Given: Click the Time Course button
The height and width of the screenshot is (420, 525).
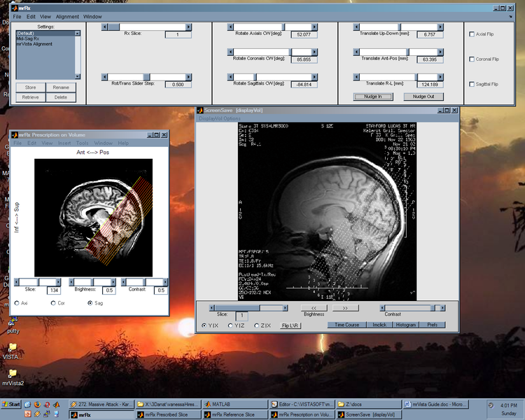Looking at the screenshot, I should pos(346,325).
